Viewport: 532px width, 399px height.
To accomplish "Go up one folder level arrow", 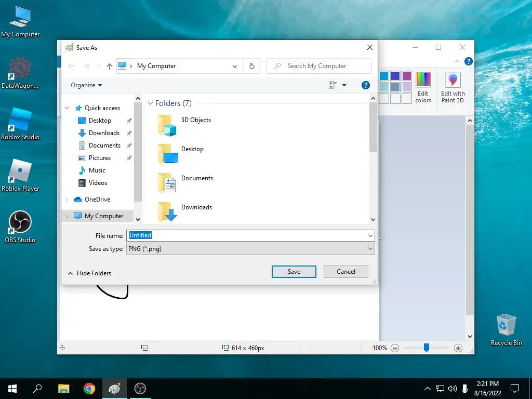I will click(x=109, y=66).
